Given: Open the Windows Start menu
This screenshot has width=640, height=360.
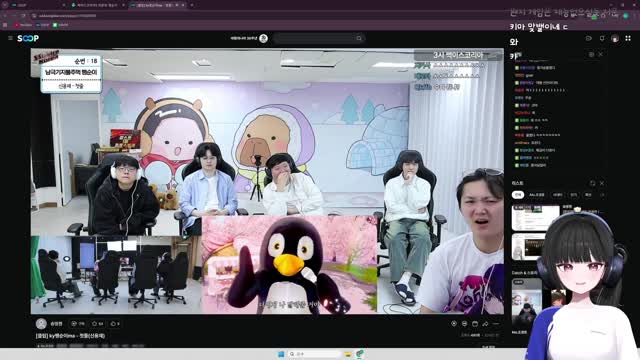Looking at the screenshot, I should tap(281, 354).
